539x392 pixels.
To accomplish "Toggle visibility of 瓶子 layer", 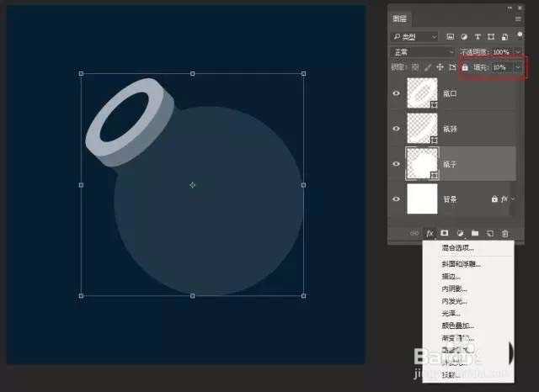I will 397,163.
